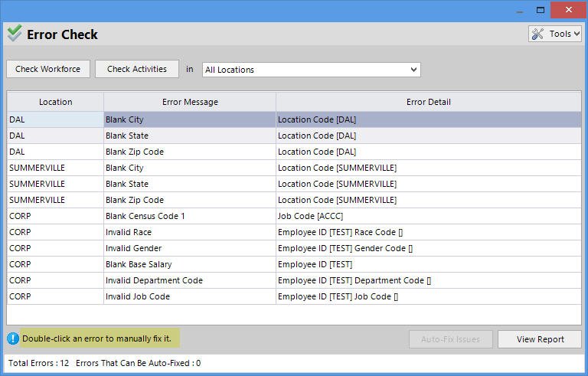
Task: Select the DAL Blank City error message cell
Action: tap(190, 119)
